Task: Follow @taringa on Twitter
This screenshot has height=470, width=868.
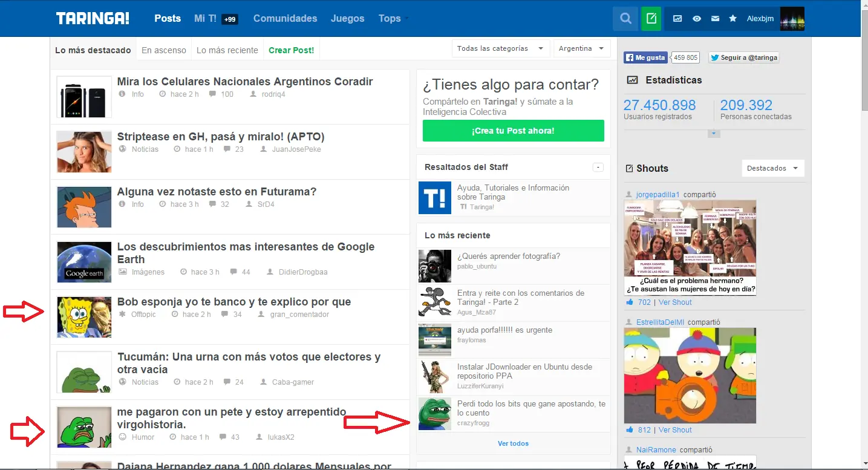Action: [x=744, y=57]
